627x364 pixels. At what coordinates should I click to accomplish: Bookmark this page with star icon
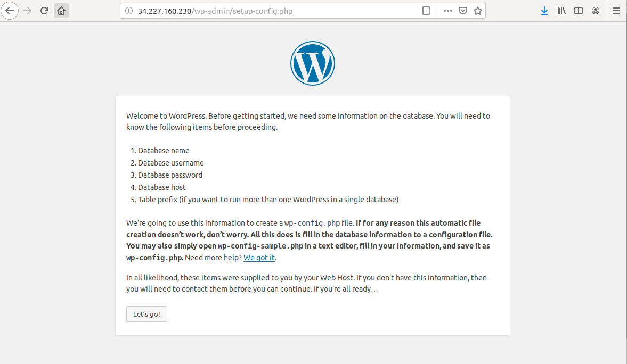pyautogui.click(x=477, y=11)
